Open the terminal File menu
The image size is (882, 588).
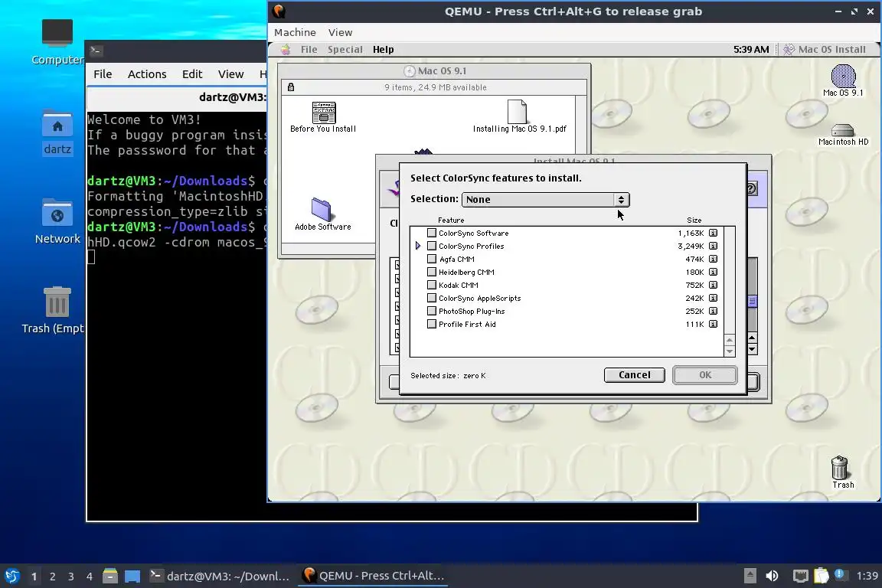pos(103,74)
